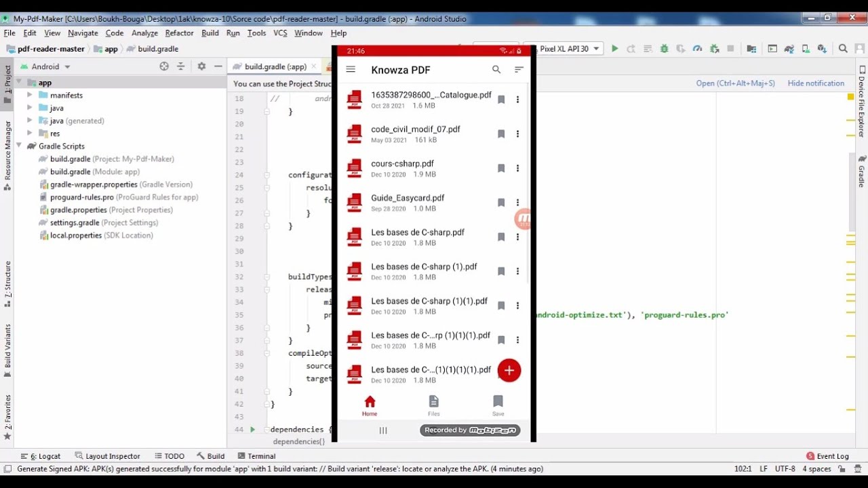Expand the java folder arrow
The image size is (868, 488).
(29, 108)
